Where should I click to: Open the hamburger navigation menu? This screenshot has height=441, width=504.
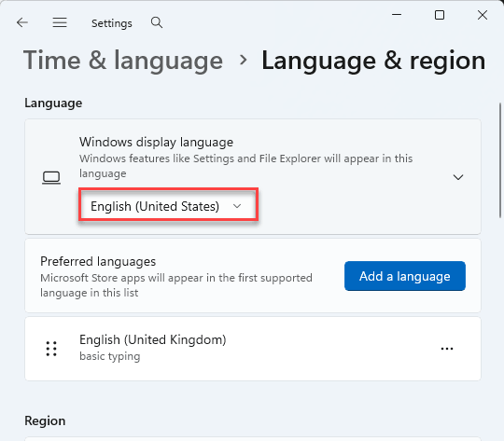tap(60, 22)
